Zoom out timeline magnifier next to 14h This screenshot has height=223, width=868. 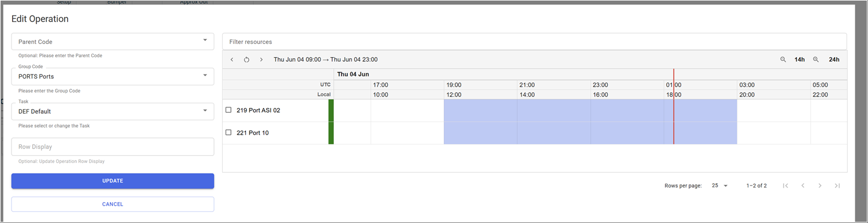click(783, 60)
